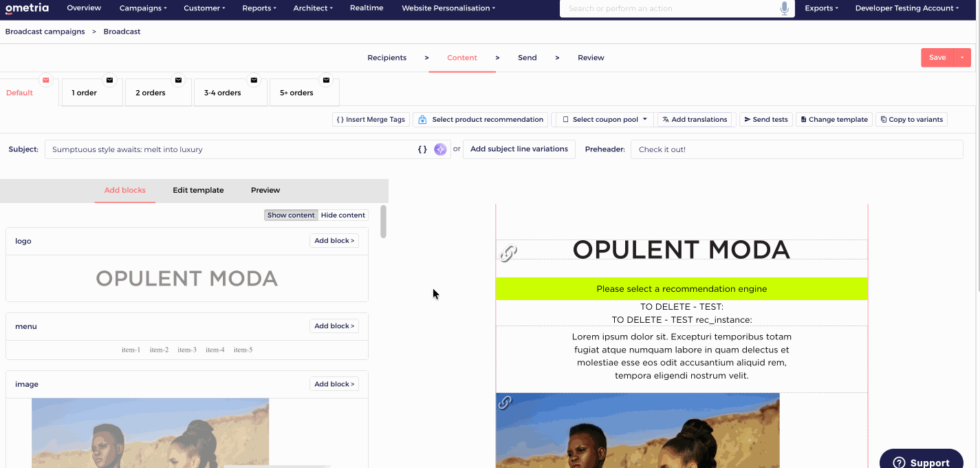Open the Exports dropdown
The image size is (980, 468).
pyautogui.click(x=822, y=8)
